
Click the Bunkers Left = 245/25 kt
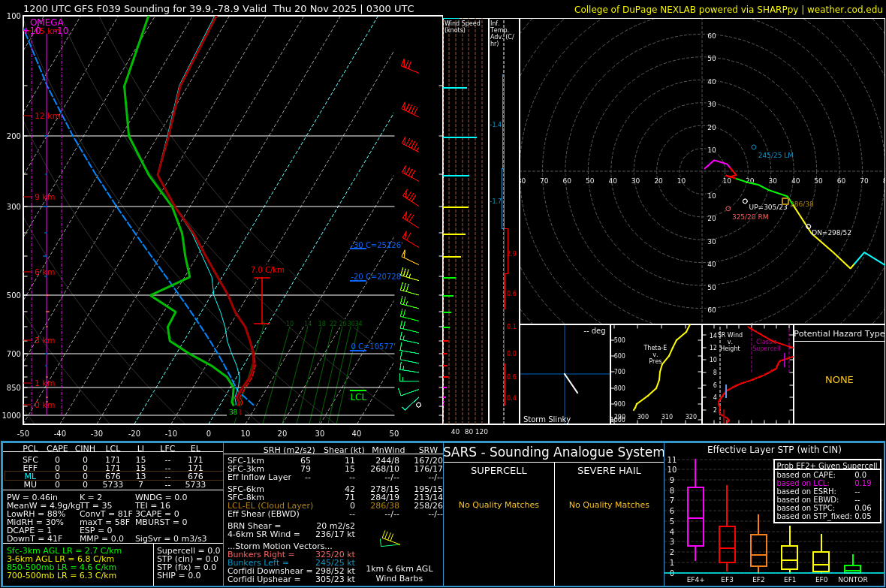(x=291, y=562)
